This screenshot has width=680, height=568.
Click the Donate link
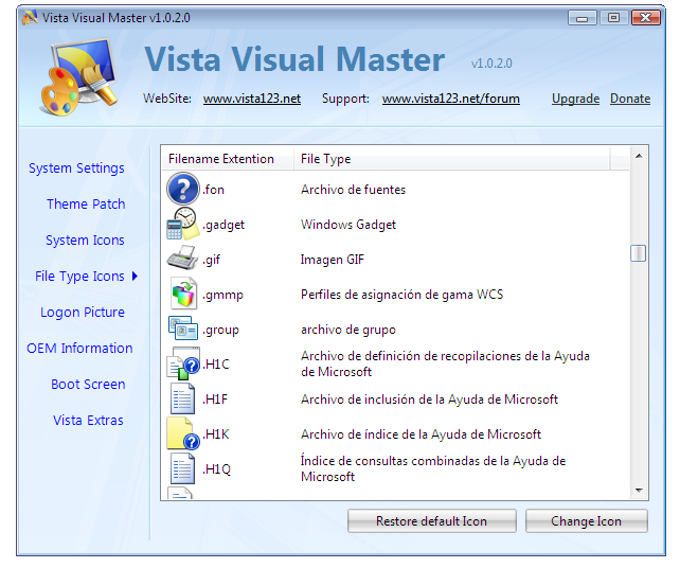click(630, 99)
